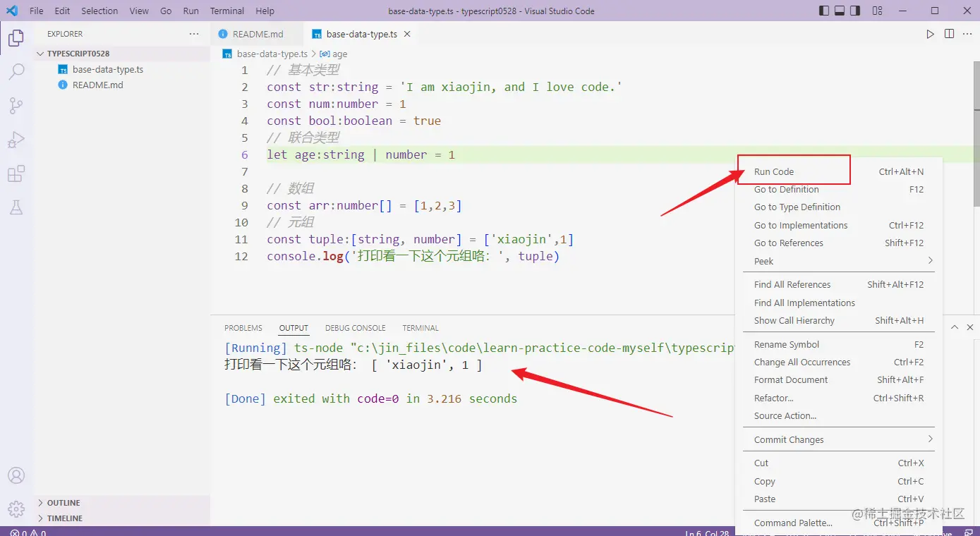
Task: Open the Explorer view in activity bar
Action: click(x=16, y=39)
